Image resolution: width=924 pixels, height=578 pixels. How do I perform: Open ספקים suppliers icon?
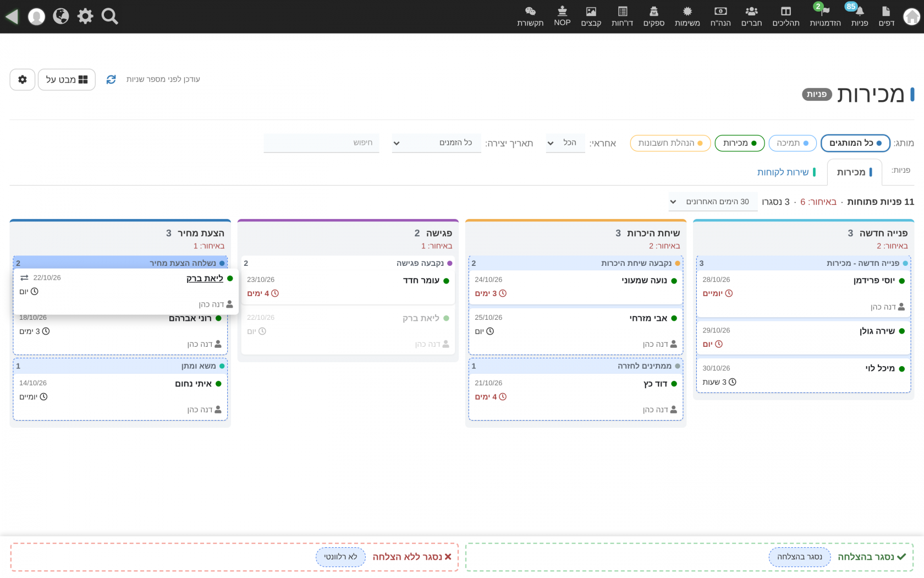pyautogui.click(x=654, y=17)
